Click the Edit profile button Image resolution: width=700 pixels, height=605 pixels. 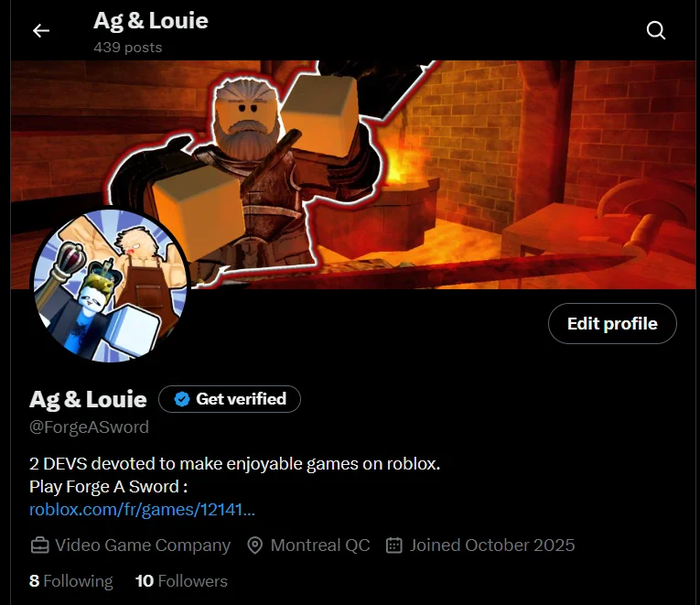click(x=612, y=324)
